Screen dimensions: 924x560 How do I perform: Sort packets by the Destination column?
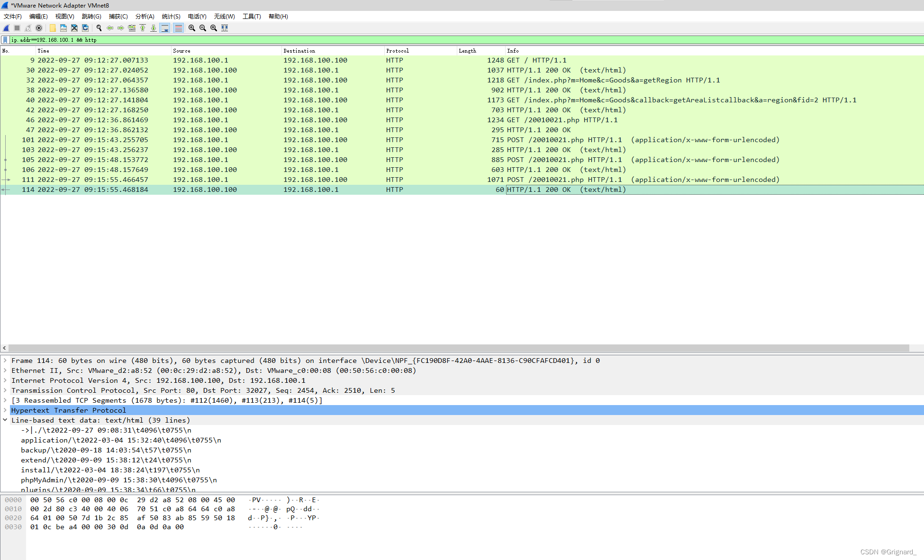[x=333, y=51]
